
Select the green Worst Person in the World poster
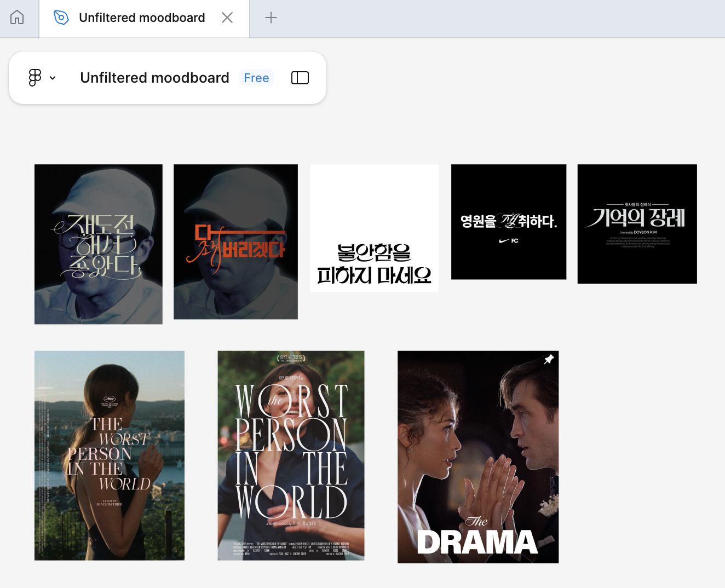(x=291, y=456)
